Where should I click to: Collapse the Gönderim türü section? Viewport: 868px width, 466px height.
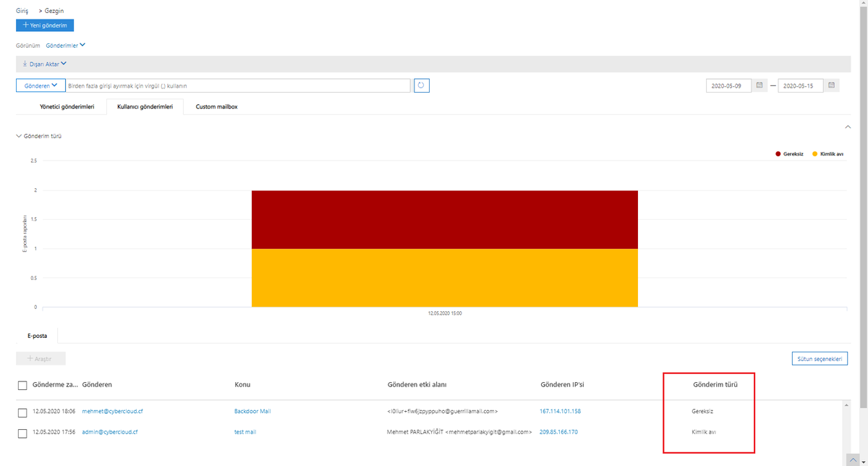(19, 136)
